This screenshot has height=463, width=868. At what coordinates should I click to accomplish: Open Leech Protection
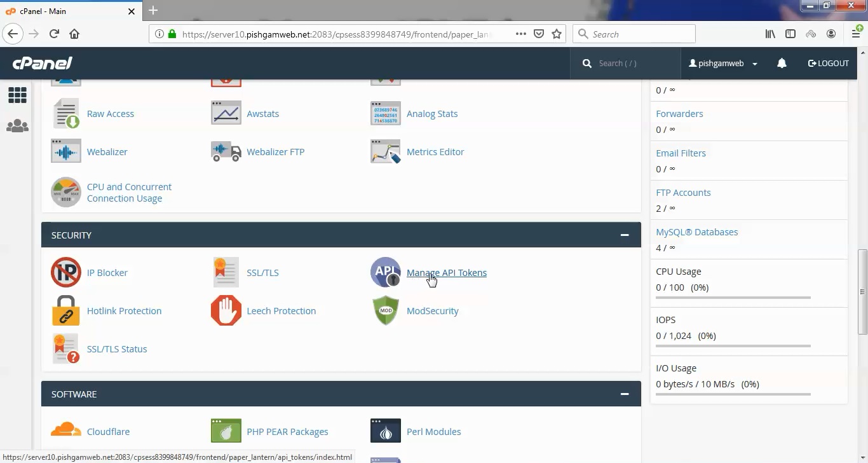281,310
